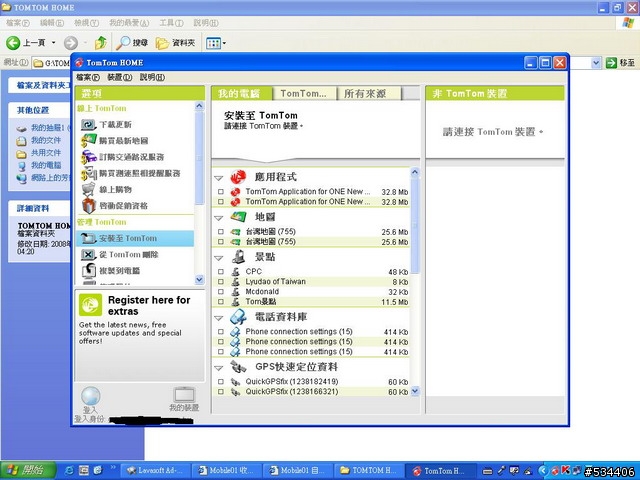640x480 pixels.
Task: Click the speed camera service icon
Action: tap(89, 173)
